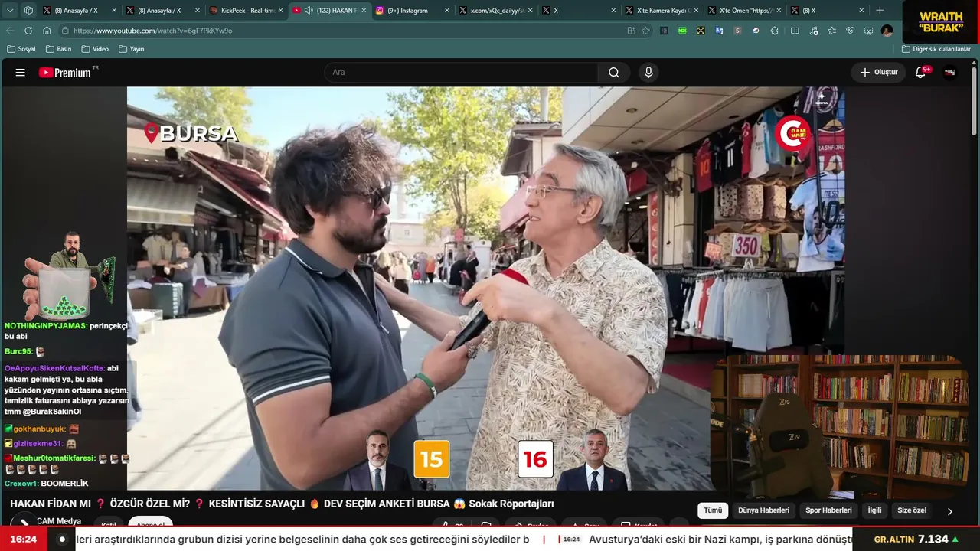
Task: Open the favorites list star icon
Action: point(831,31)
